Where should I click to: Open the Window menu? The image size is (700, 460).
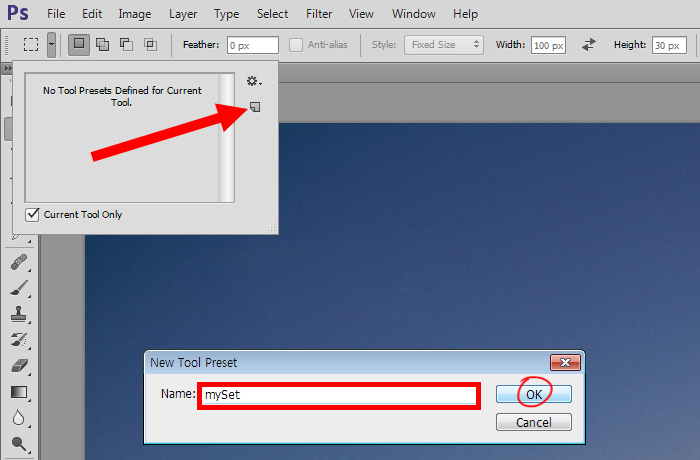414,14
